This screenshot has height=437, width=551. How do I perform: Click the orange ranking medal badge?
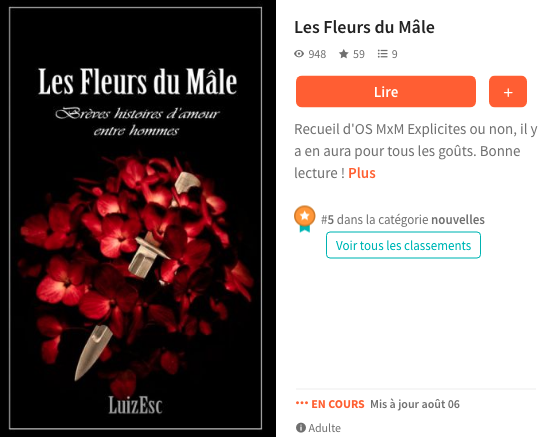[305, 218]
